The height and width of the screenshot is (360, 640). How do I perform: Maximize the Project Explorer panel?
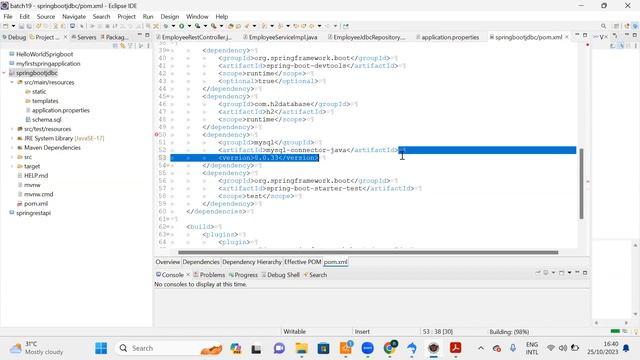147,36
